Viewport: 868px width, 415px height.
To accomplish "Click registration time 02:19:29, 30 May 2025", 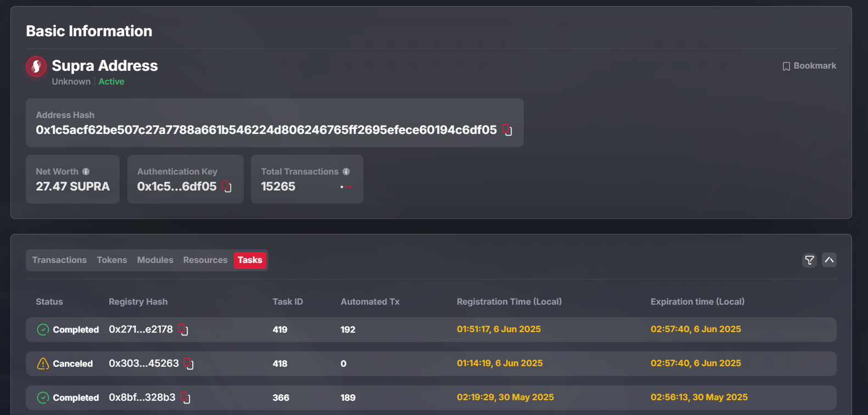I will pos(506,397).
